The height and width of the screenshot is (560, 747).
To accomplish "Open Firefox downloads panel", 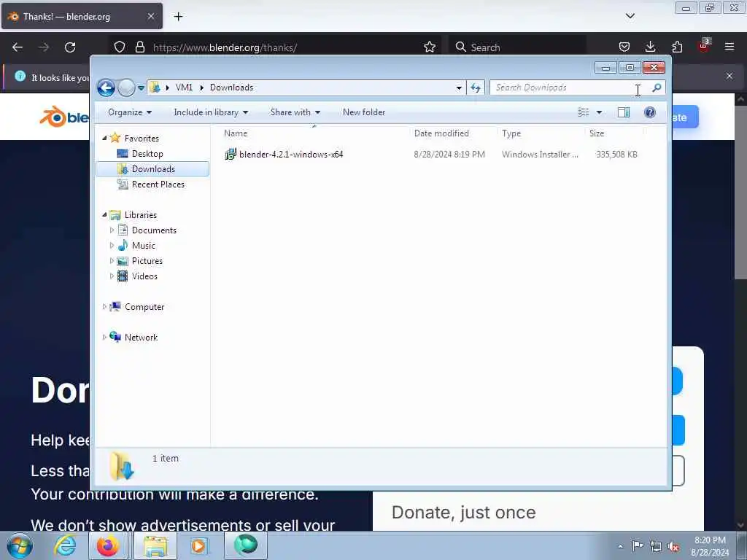I will point(650,47).
